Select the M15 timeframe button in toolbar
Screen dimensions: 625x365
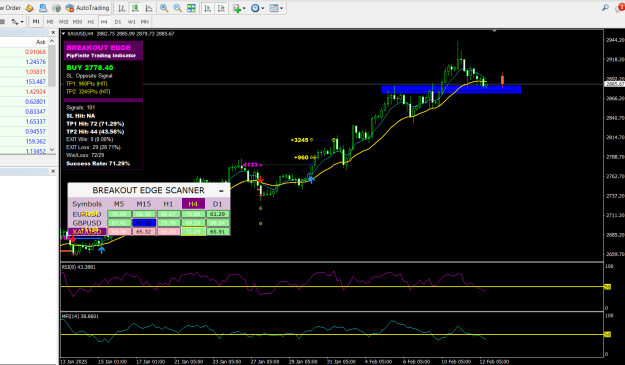[63, 22]
